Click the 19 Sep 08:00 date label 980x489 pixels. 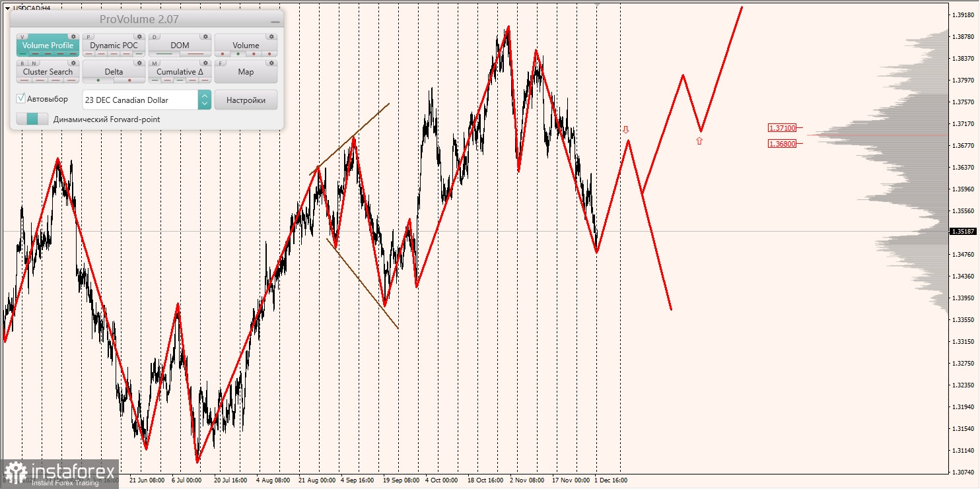tap(401, 480)
